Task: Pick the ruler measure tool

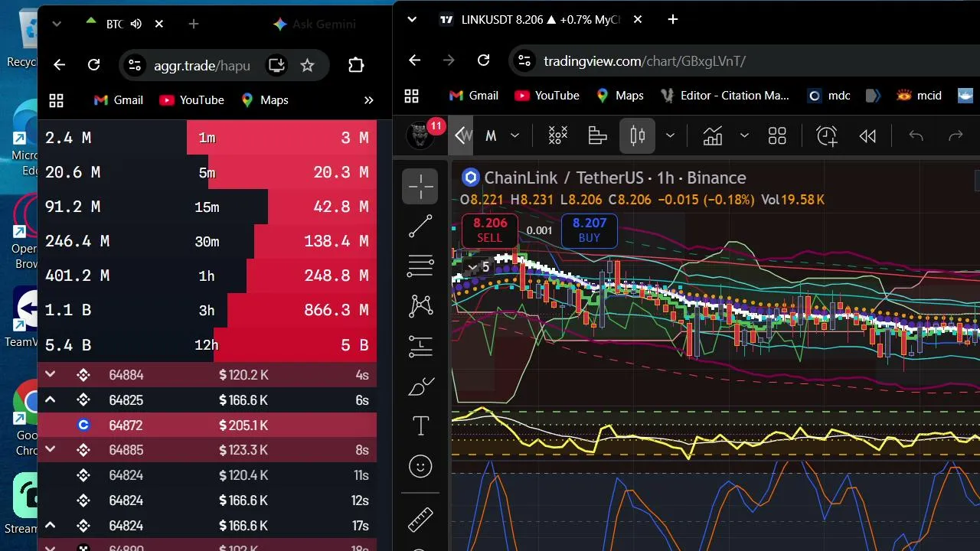Action: 421,520
